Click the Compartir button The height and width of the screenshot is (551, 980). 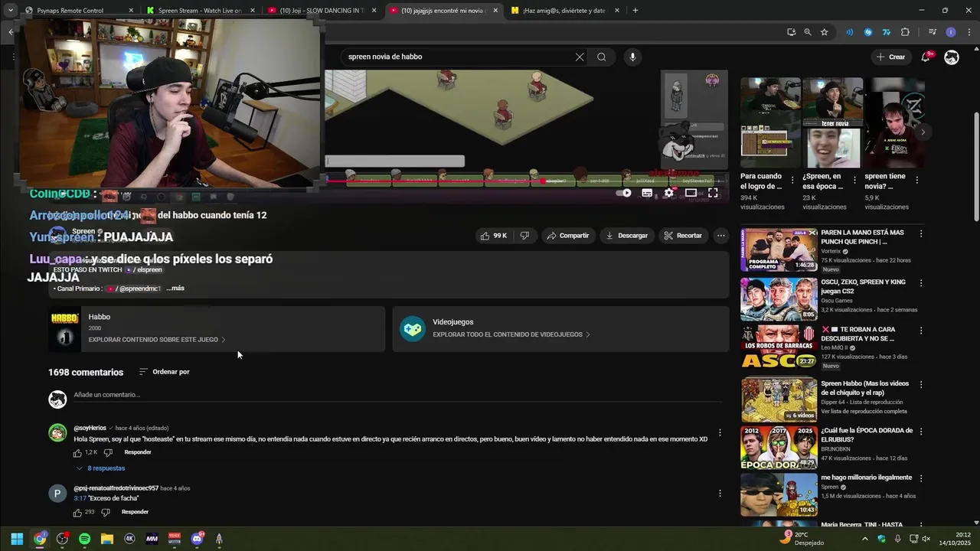(x=567, y=236)
